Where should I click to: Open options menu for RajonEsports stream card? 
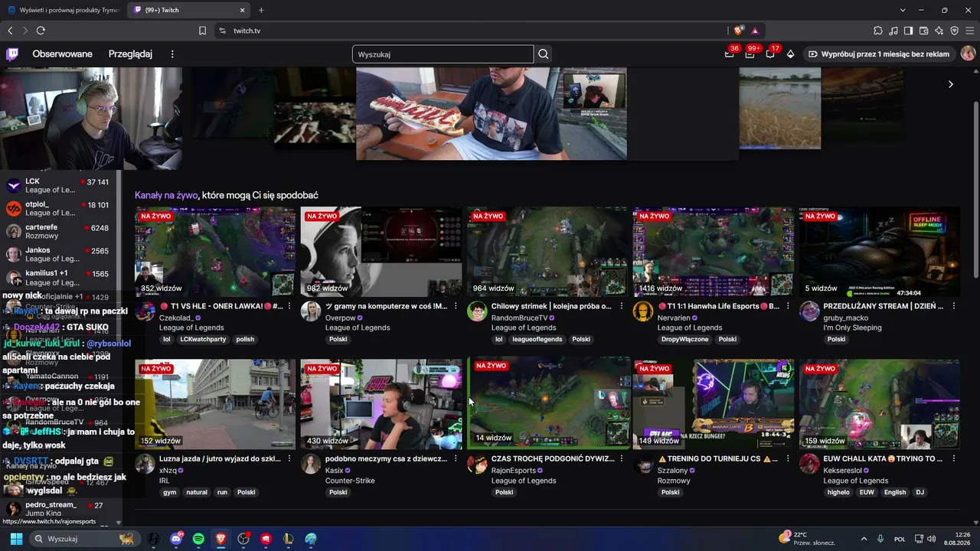[x=622, y=459]
